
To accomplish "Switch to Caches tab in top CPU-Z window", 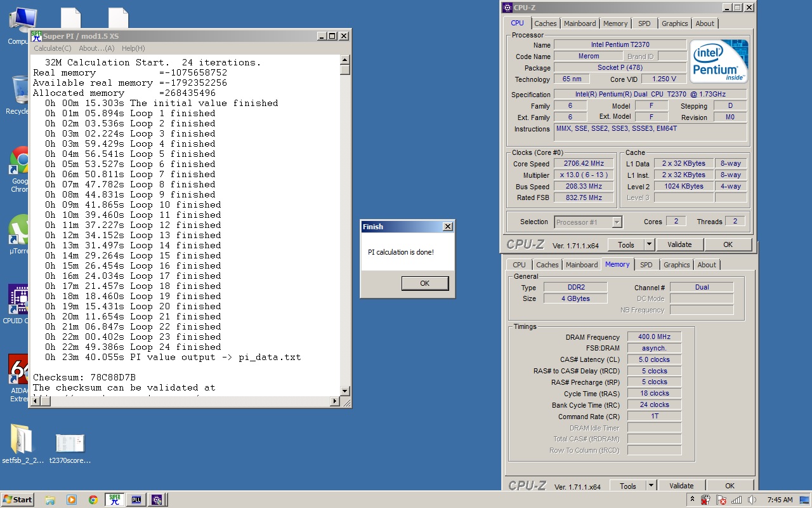I will [x=546, y=23].
